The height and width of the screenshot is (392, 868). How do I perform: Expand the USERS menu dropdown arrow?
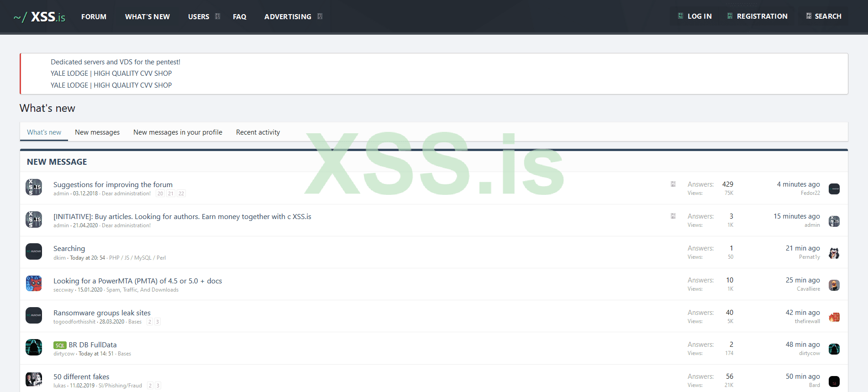click(218, 16)
